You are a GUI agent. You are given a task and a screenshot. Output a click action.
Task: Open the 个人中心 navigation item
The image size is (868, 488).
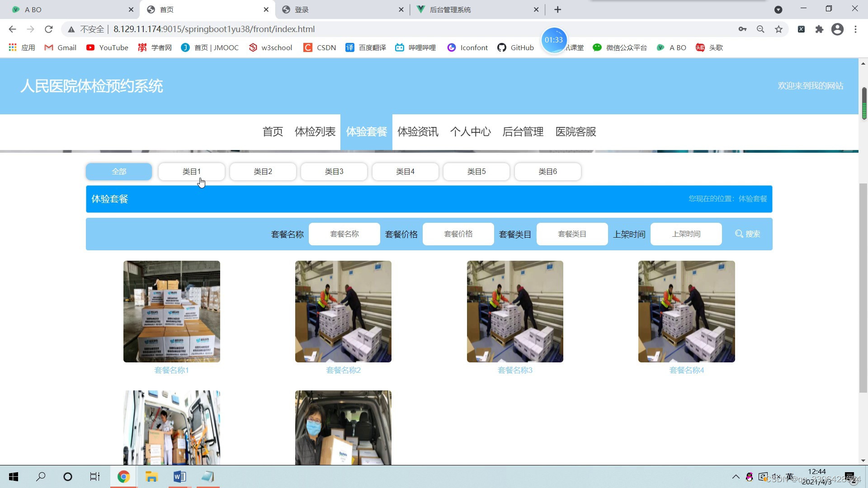click(x=471, y=132)
